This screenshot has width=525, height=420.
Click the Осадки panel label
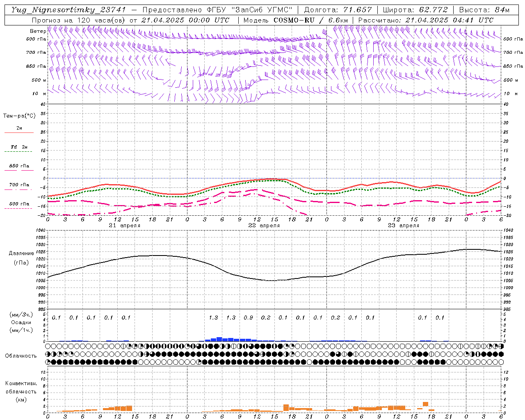[x=21, y=322]
